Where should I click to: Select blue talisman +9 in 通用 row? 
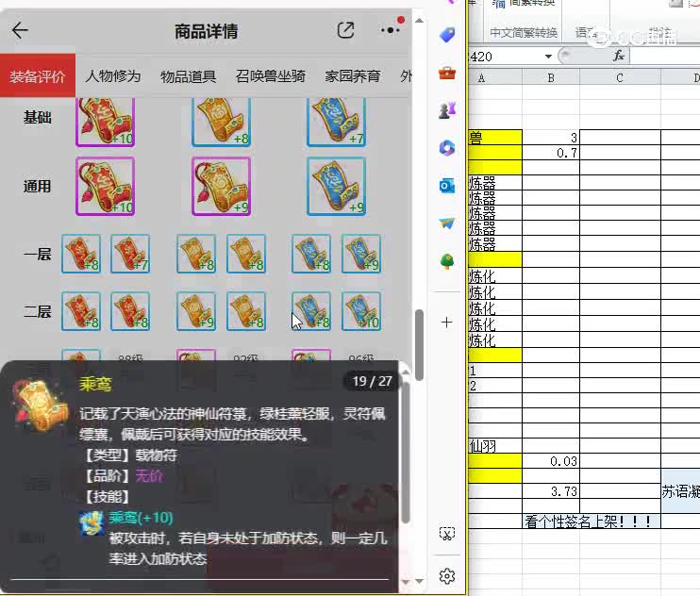pyautogui.click(x=336, y=186)
